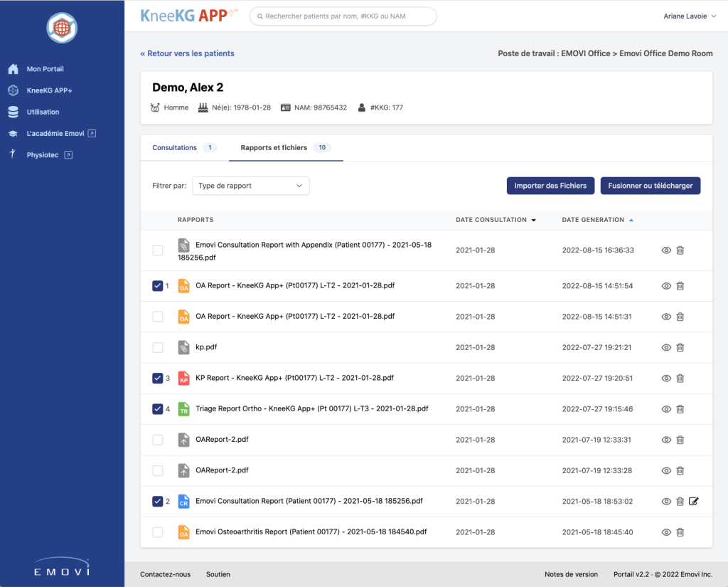This screenshot has height=587, width=728.
Task: Delete OAReport-2.pdf generated at 12:33:31
Action: 680,440
